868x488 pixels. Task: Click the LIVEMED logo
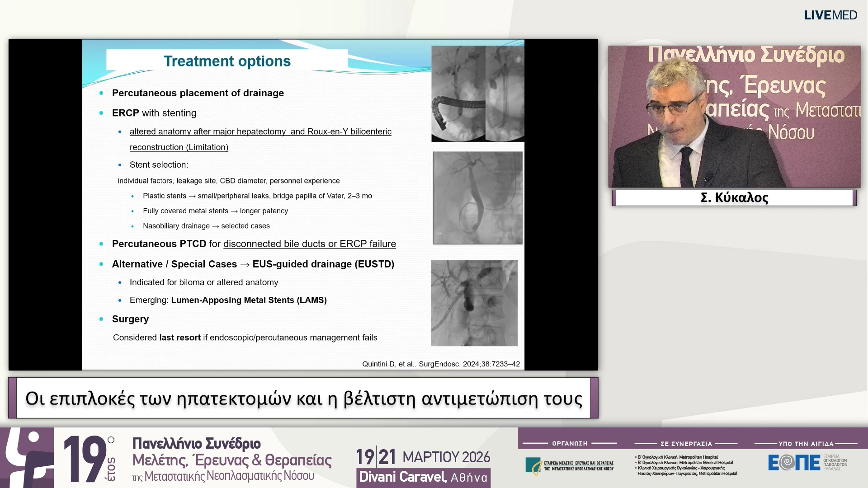pyautogui.click(x=830, y=15)
